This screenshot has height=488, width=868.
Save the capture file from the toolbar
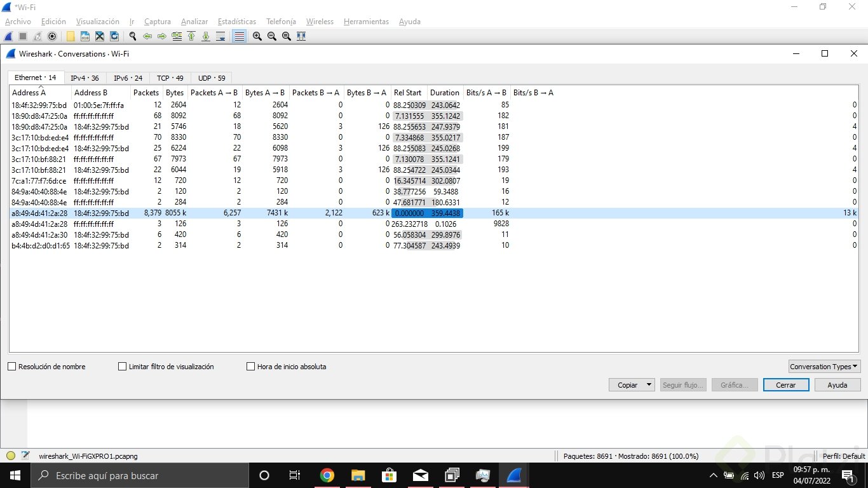coord(85,36)
